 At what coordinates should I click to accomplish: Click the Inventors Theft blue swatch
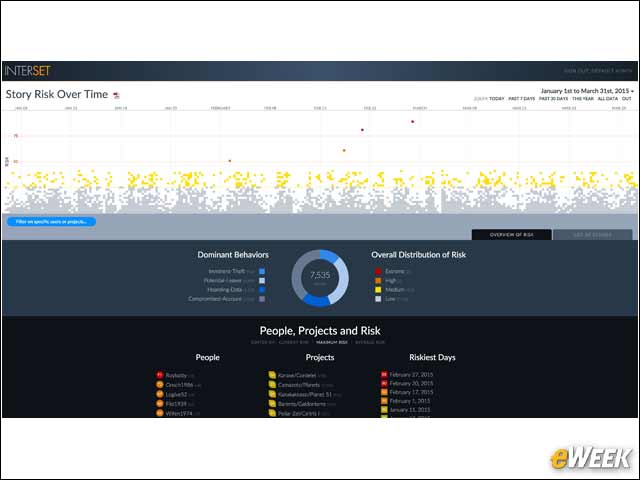point(262,271)
